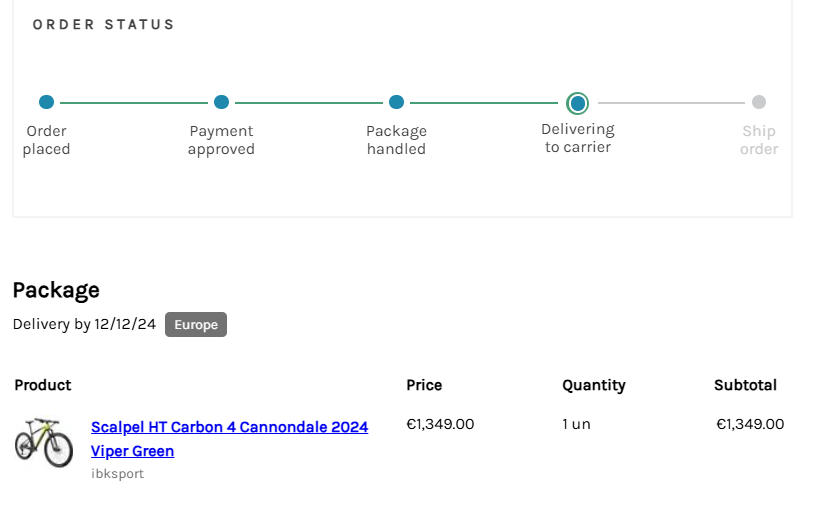The image size is (819, 506).
Task: Click the ORDER STATUS heading
Action: click(103, 24)
